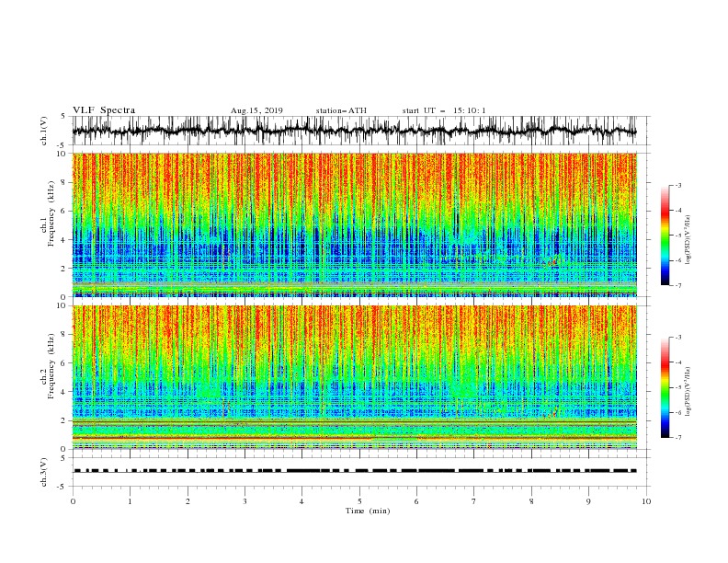
Task: Click the "-3" label on ch.2 color bar
Action: click(677, 338)
